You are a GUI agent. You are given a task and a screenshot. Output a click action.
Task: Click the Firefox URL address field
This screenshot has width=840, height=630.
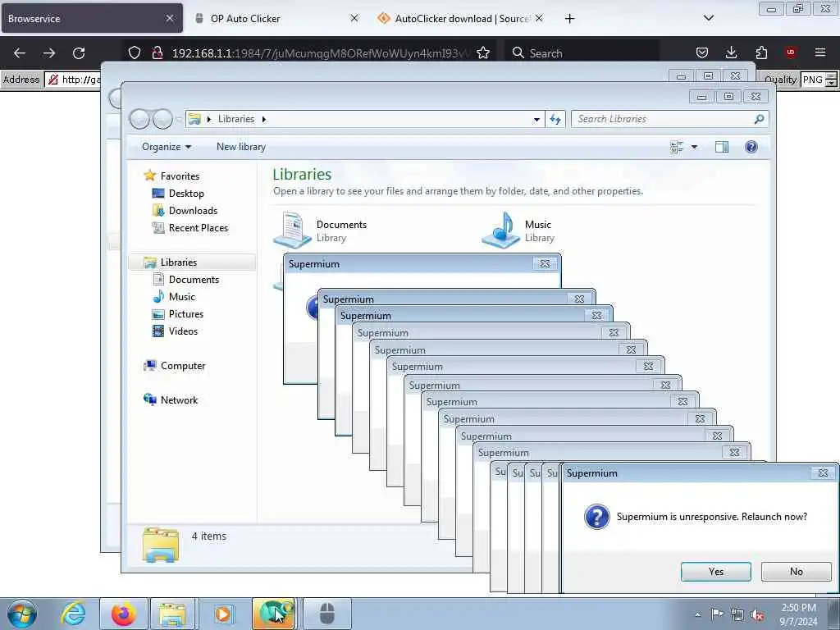click(321, 52)
